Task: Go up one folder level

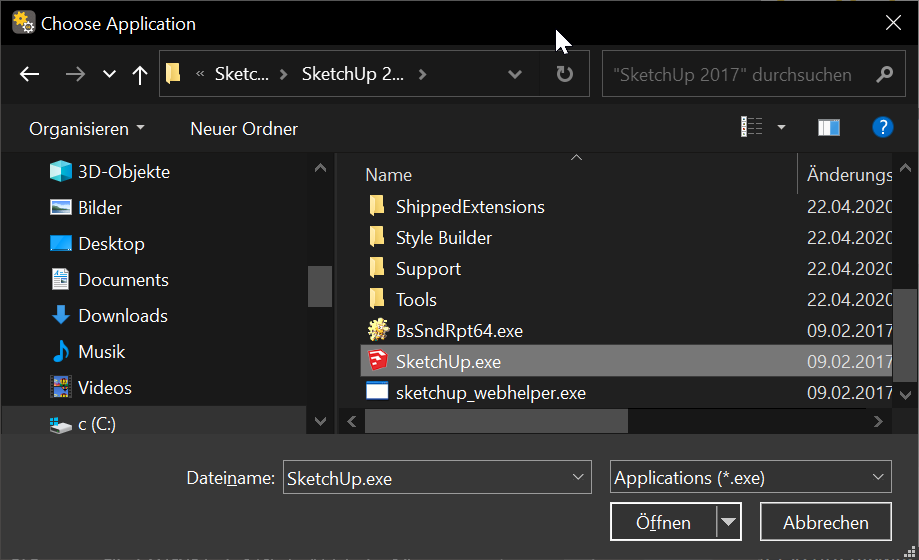Action: [x=139, y=74]
